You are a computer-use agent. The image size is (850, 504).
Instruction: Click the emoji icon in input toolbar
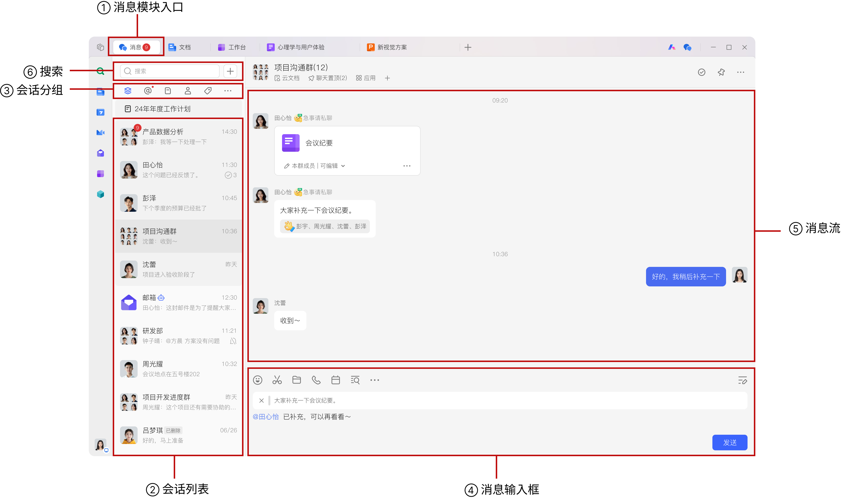258,380
